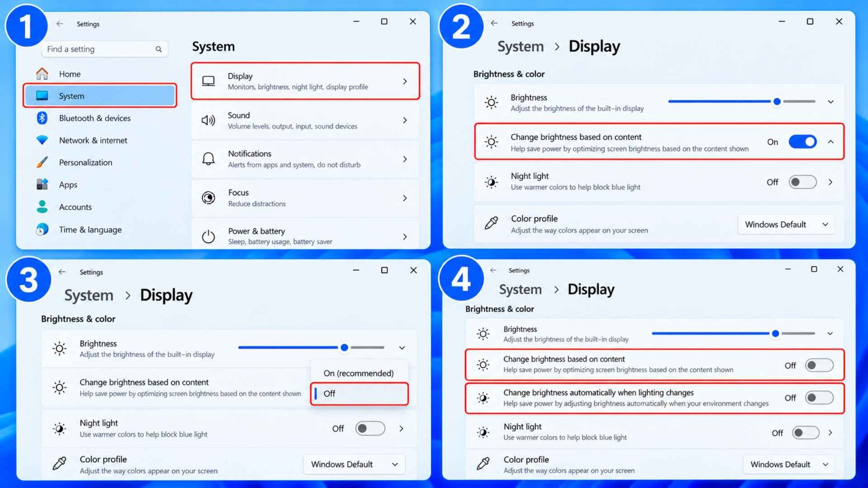
Task: Open Color profile dropdown in window 2
Action: click(786, 224)
